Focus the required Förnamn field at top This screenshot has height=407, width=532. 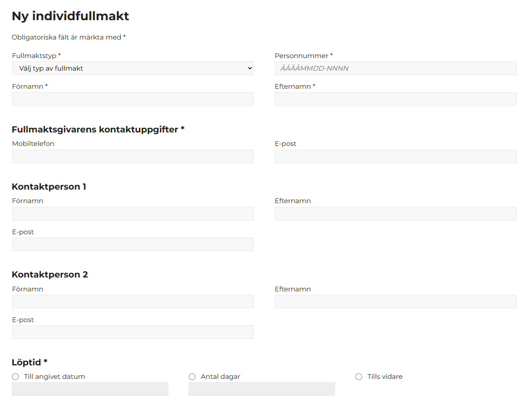click(133, 99)
